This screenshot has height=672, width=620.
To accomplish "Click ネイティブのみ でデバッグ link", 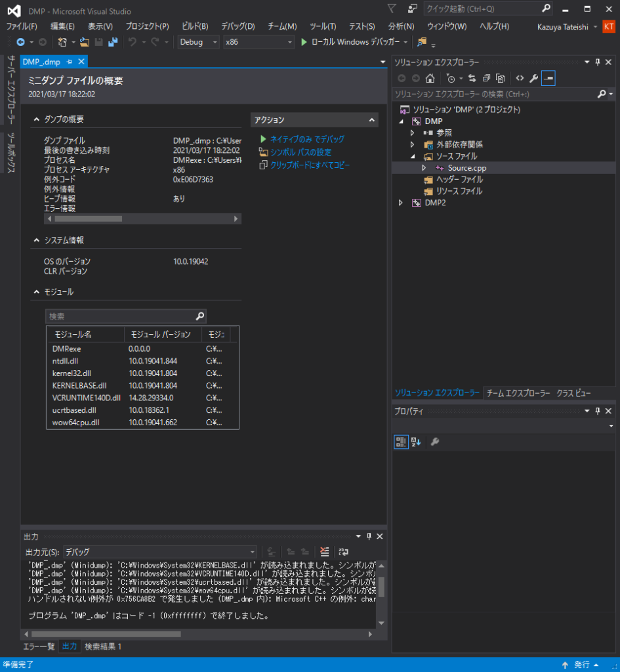I will (307, 139).
